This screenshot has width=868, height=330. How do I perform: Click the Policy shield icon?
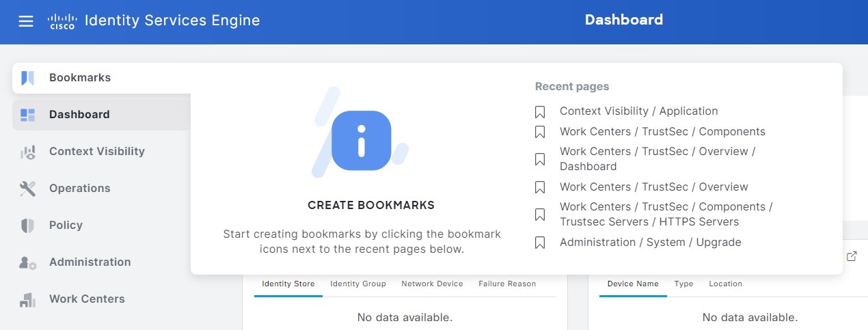tap(27, 225)
